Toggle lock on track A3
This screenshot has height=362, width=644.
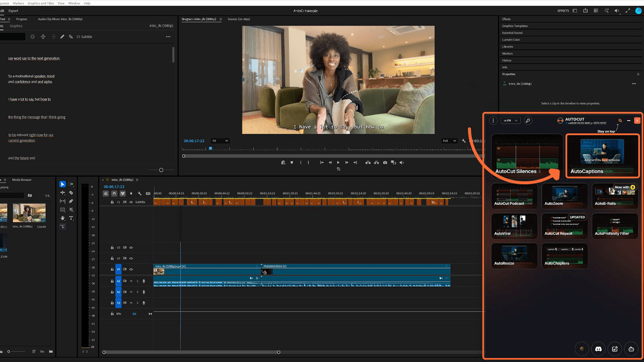[x=112, y=303]
